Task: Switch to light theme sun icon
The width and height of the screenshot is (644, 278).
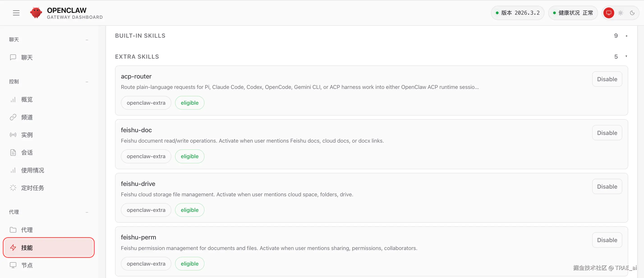Action: point(621,13)
